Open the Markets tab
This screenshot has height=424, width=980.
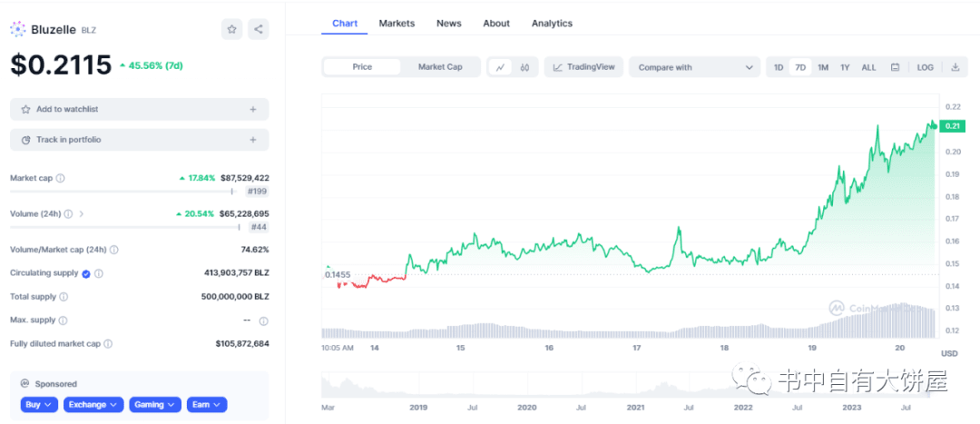pyautogui.click(x=397, y=24)
